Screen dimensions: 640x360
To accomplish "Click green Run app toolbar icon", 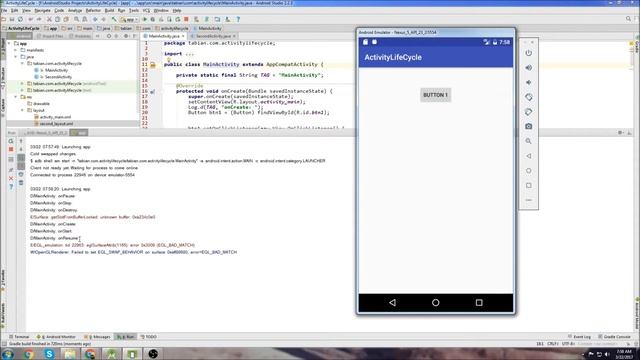I will click(x=144, y=19).
